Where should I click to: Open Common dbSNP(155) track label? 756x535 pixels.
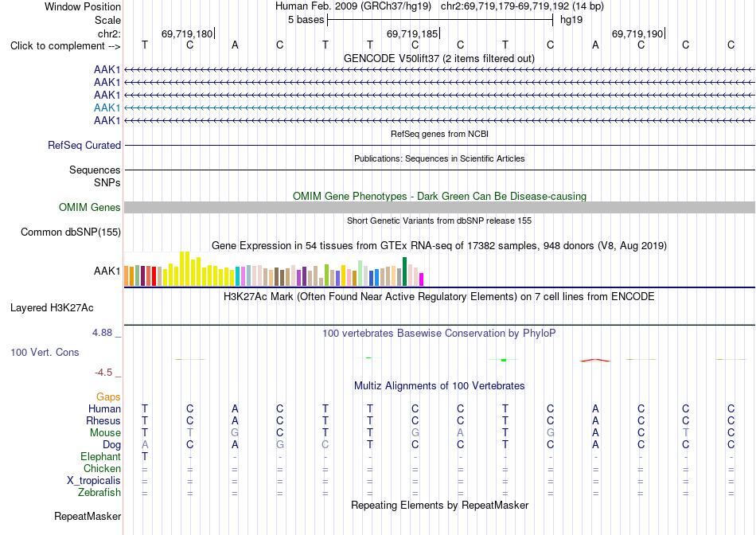pyautogui.click(x=71, y=232)
